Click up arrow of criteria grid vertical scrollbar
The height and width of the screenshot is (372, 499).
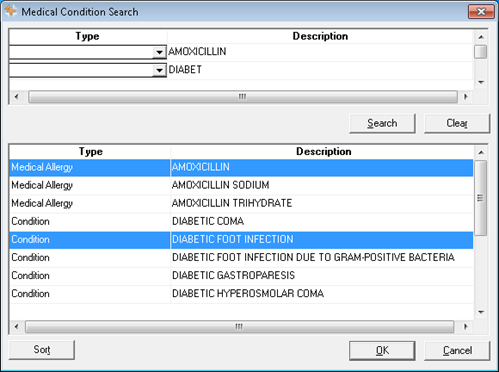[481, 37]
